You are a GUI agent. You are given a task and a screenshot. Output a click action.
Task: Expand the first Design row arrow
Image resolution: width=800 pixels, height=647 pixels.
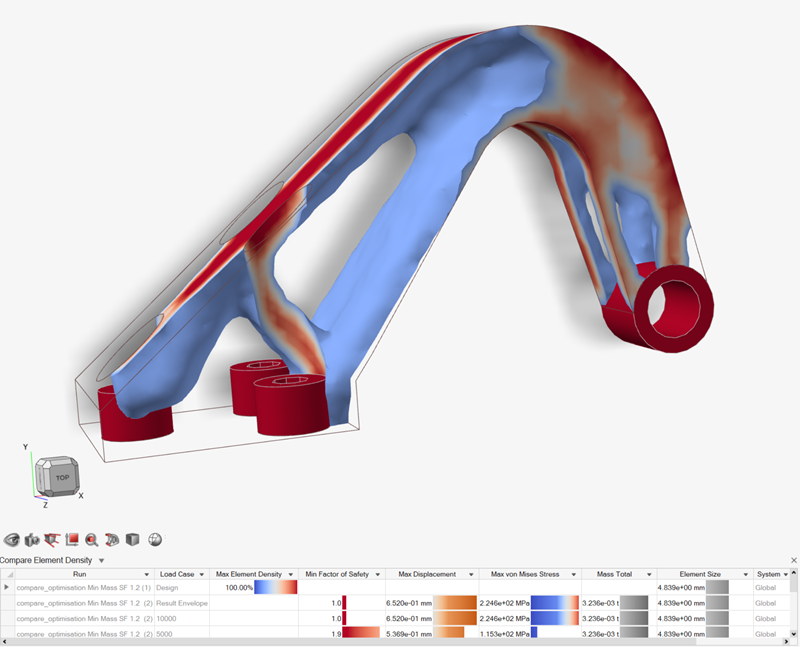pyautogui.click(x=7, y=588)
